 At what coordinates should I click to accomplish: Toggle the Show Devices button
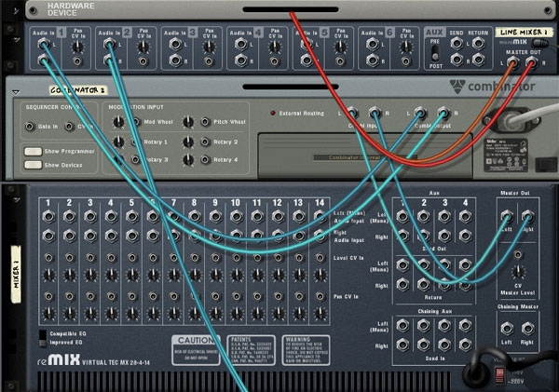click(x=33, y=165)
